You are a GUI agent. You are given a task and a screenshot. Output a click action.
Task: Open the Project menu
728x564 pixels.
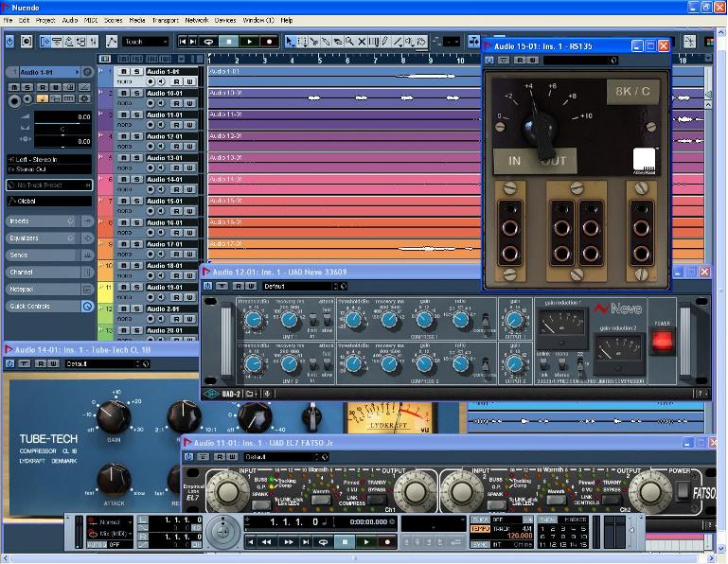pyautogui.click(x=45, y=21)
